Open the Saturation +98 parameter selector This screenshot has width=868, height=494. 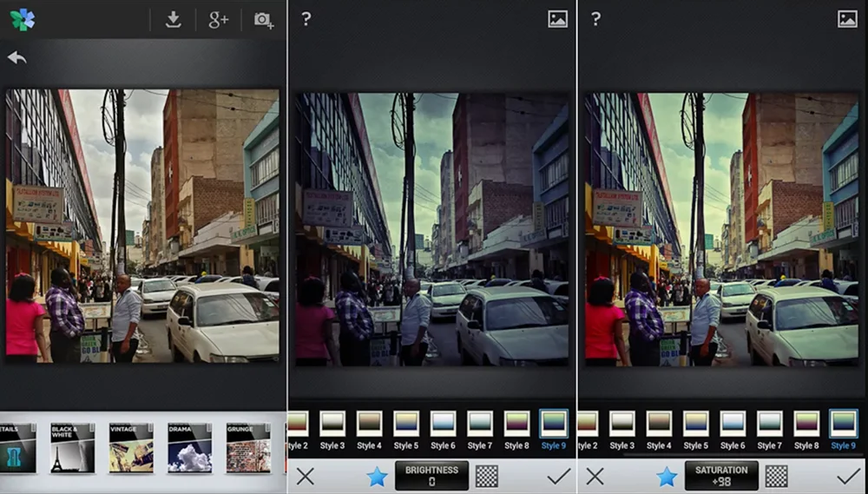tap(721, 476)
